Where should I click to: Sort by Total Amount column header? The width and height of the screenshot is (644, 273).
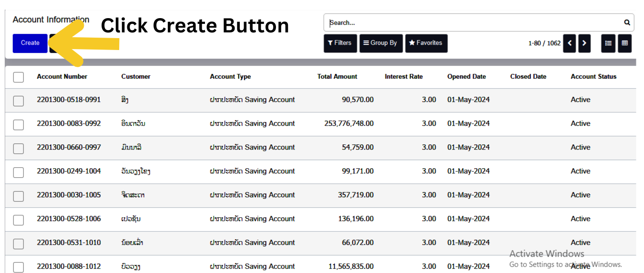(337, 76)
